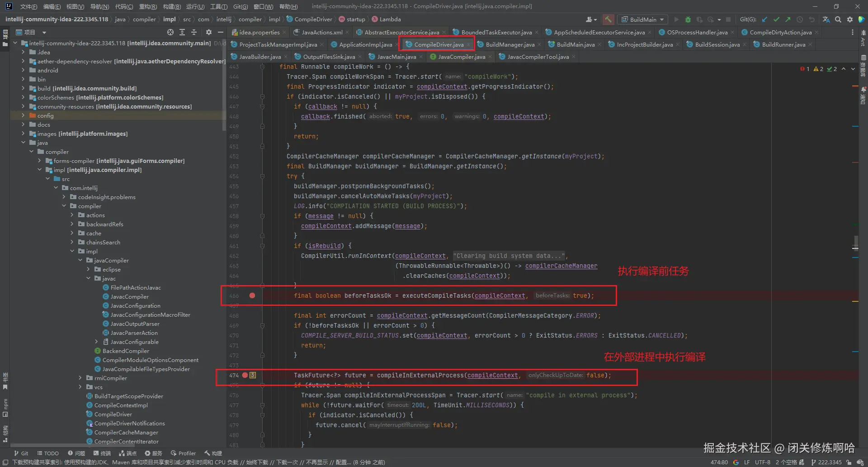Toggle code folding at line 469
The image size is (868, 467).
(262, 325)
